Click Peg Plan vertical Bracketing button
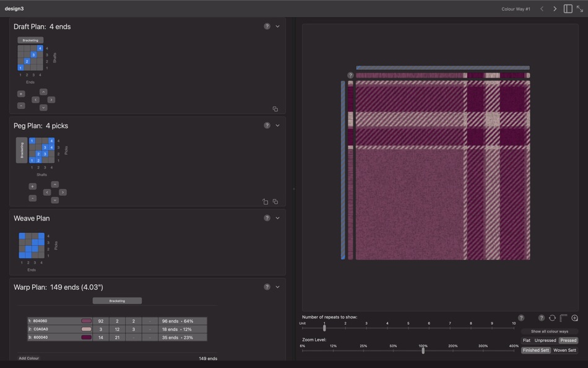Viewport: 588px width, 368px height. pos(22,150)
